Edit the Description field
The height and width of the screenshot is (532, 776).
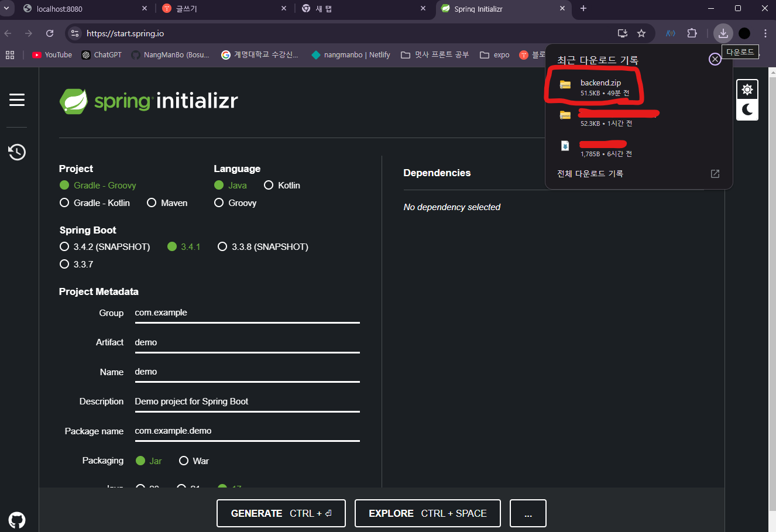pos(247,401)
